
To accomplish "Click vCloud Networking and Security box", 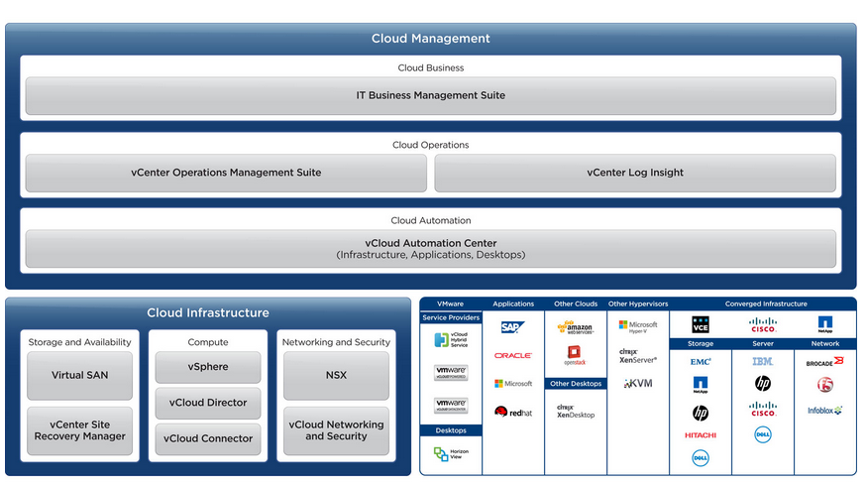I will tap(336, 430).
